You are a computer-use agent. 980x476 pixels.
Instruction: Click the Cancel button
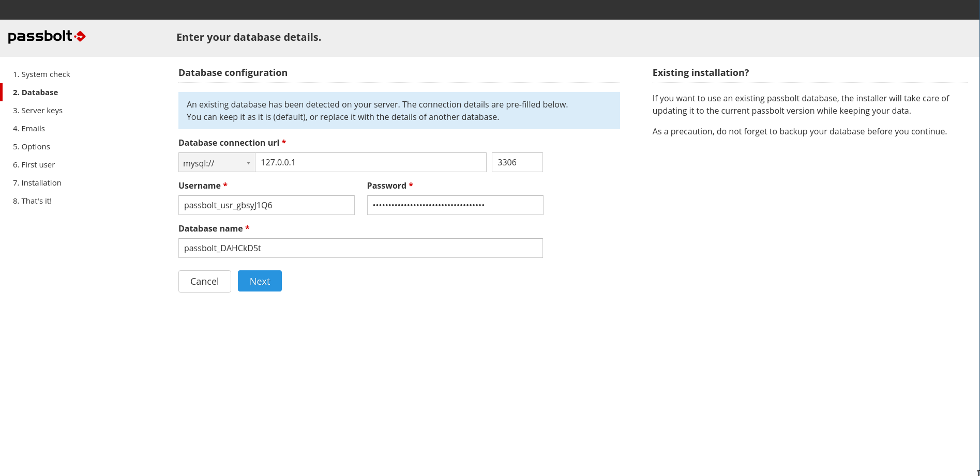pos(205,281)
